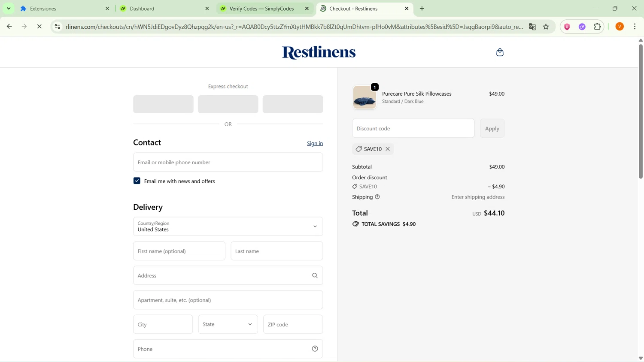
Task: Click the shipping info question mark icon
Action: pyautogui.click(x=377, y=197)
